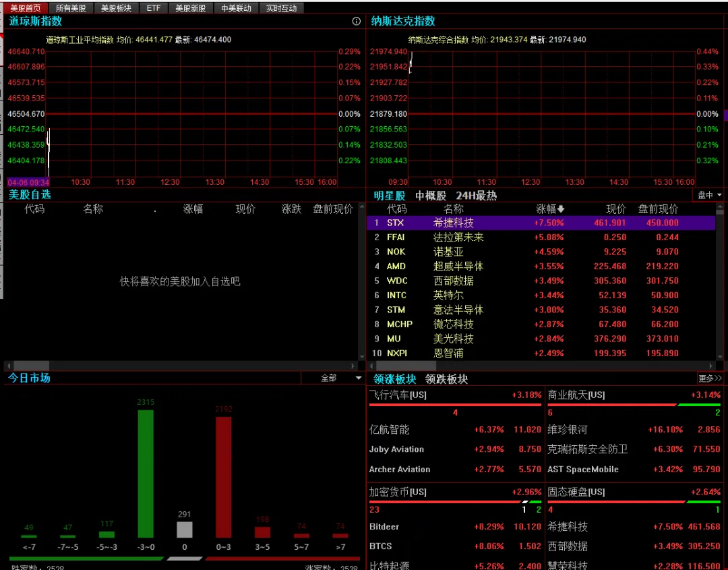Viewport: 728px width, 570px height.
Task: Click 涨跌 column header in 美股自选
Action: (x=292, y=209)
